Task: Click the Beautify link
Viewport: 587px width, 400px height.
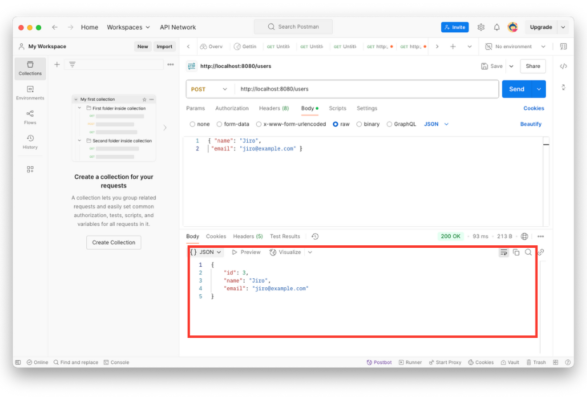Action: pos(531,124)
